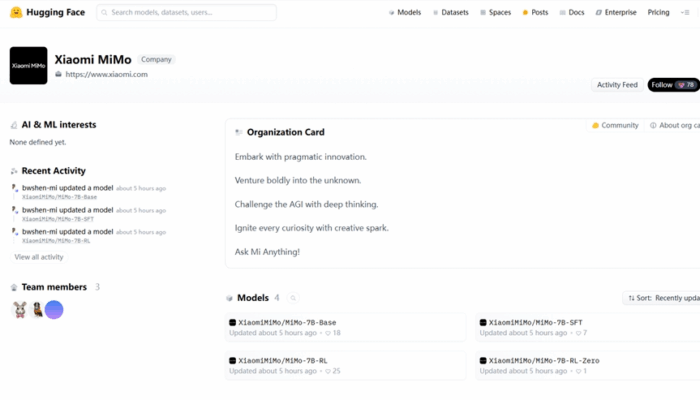This screenshot has width=700, height=400.
Task: Open the Docs navigation item
Action: (x=572, y=12)
